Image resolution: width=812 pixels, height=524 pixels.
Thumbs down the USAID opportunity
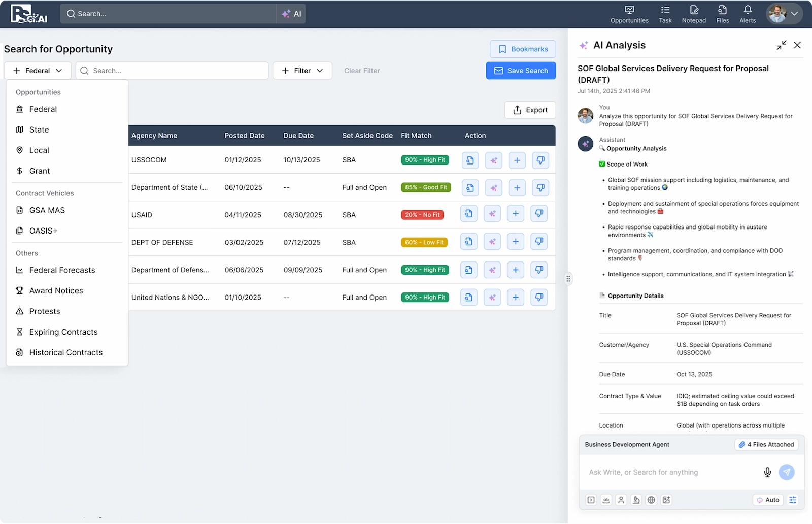pos(539,214)
